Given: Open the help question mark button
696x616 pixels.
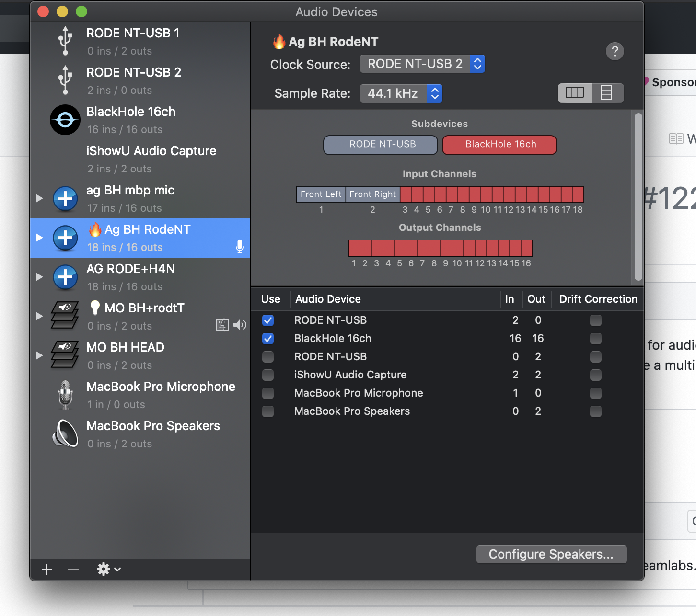Looking at the screenshot, I should tap(615, 51).
